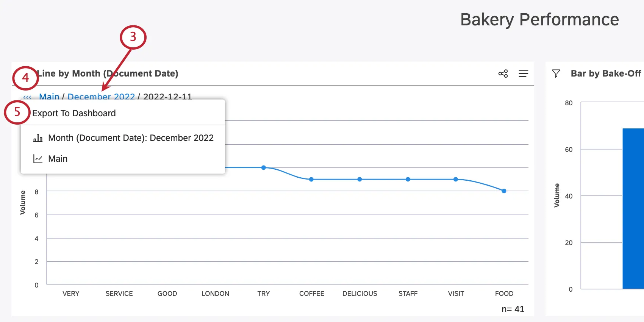Open drill-down options for December 2022

click(x=101, y=97)
